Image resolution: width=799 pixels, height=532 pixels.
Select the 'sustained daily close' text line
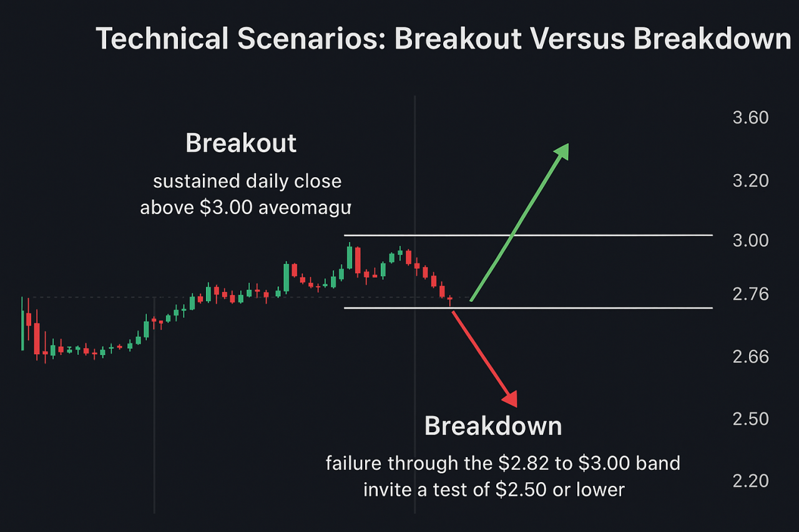click(247, 181)
